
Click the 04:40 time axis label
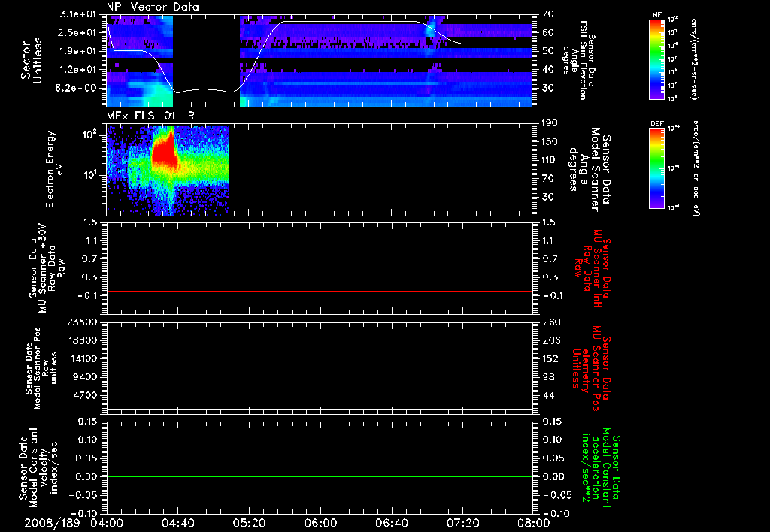(177, 523)
